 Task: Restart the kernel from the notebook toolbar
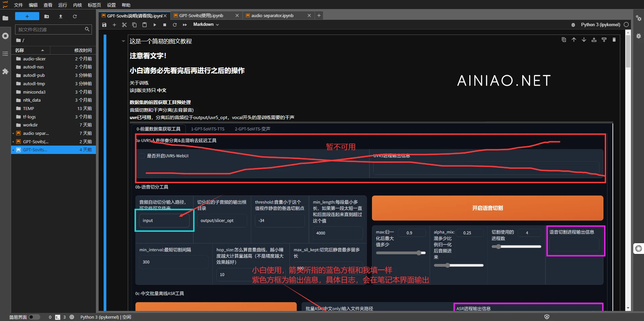[x=175, y=25]
